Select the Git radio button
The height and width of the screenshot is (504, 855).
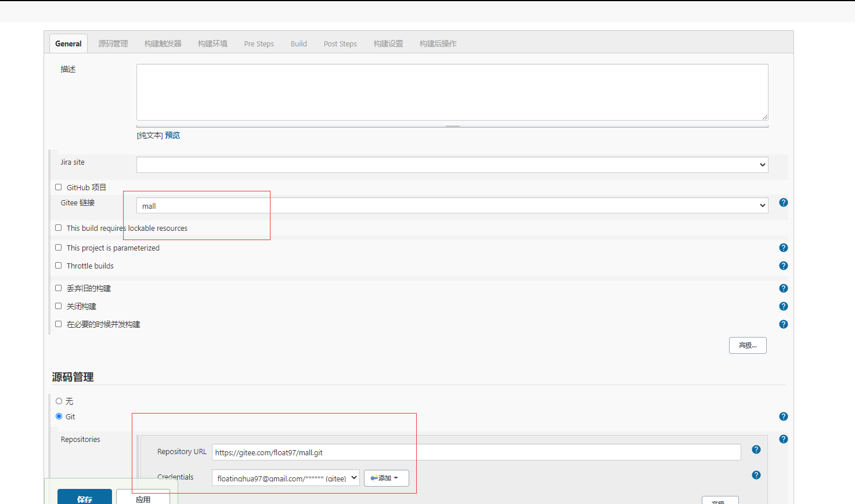tap(59, 416)
